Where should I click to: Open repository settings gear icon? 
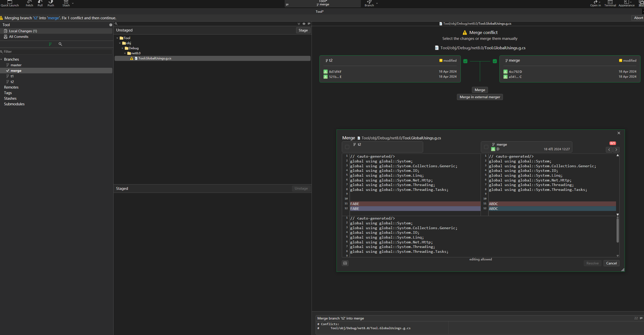111,25
